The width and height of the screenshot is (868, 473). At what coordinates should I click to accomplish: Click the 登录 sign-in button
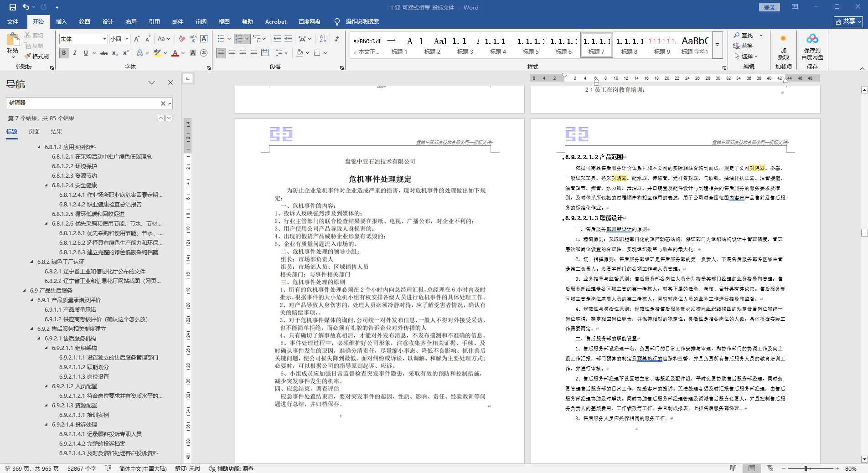(x=769, y=7)
